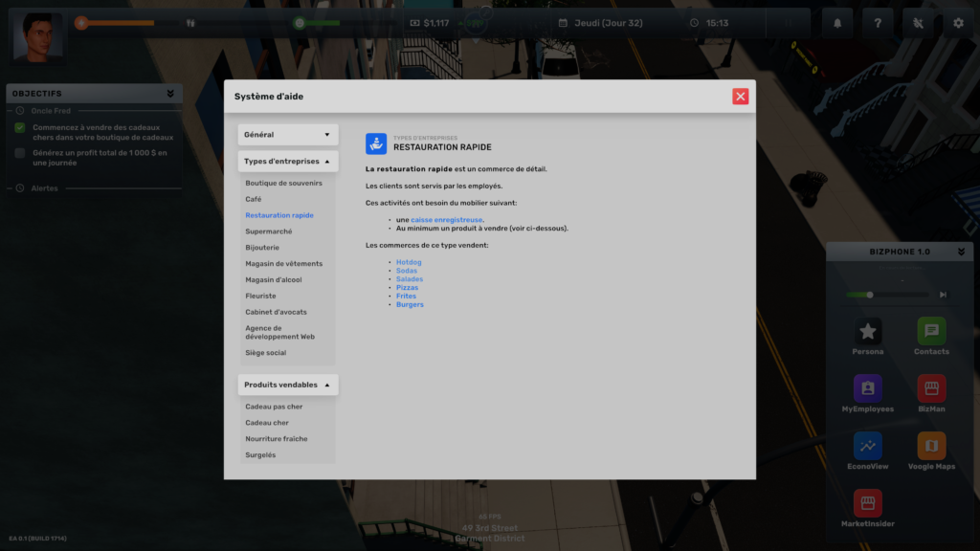Close the Système d'aide dialog

point(741,97)
